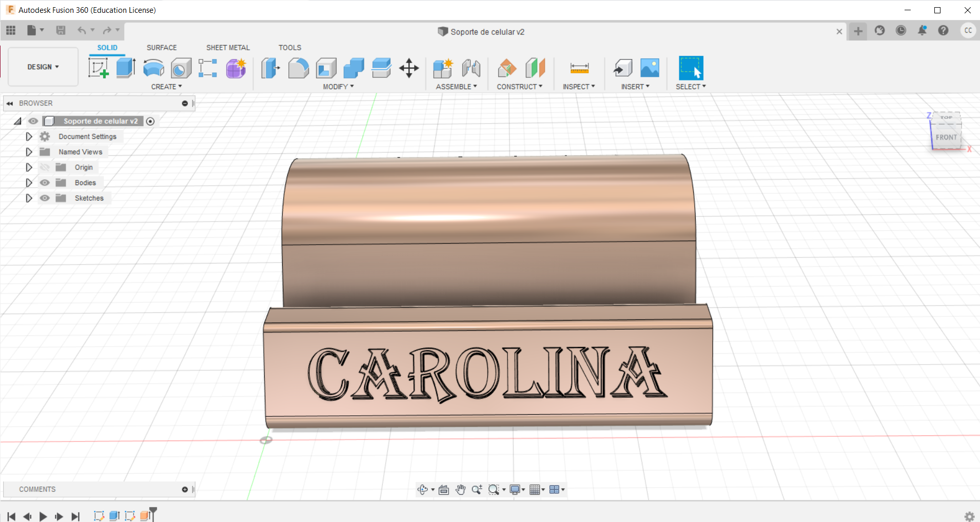980x522 pixels.
Task: Collapse the Soporte de celular v2 root node
Action: pyautogui.click(x=17, y=121)
